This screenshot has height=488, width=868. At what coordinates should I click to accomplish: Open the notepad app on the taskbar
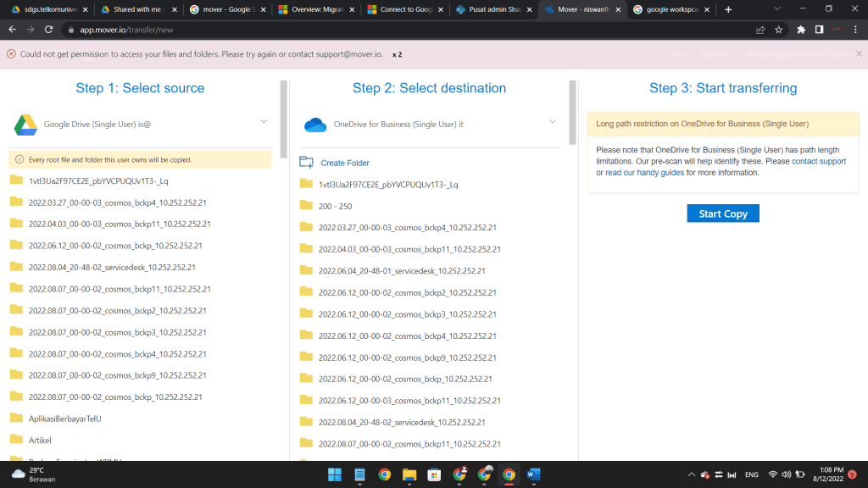(x=359, y=474)
